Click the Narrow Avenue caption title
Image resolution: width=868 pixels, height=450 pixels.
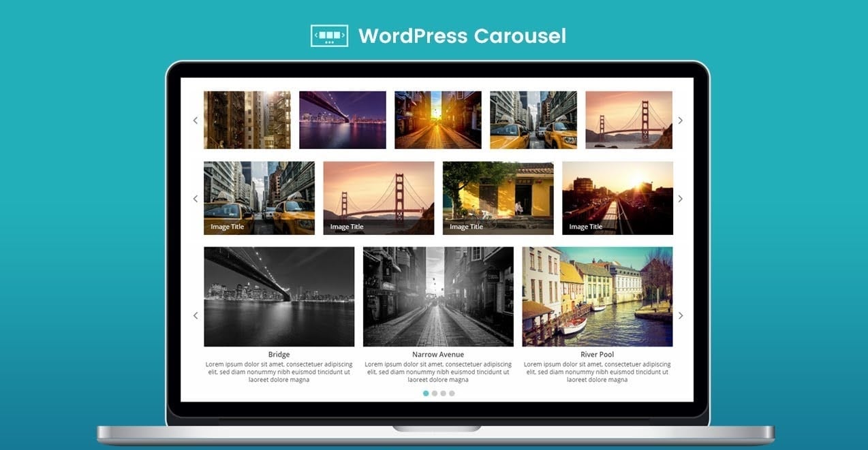[x=438, y=355]
